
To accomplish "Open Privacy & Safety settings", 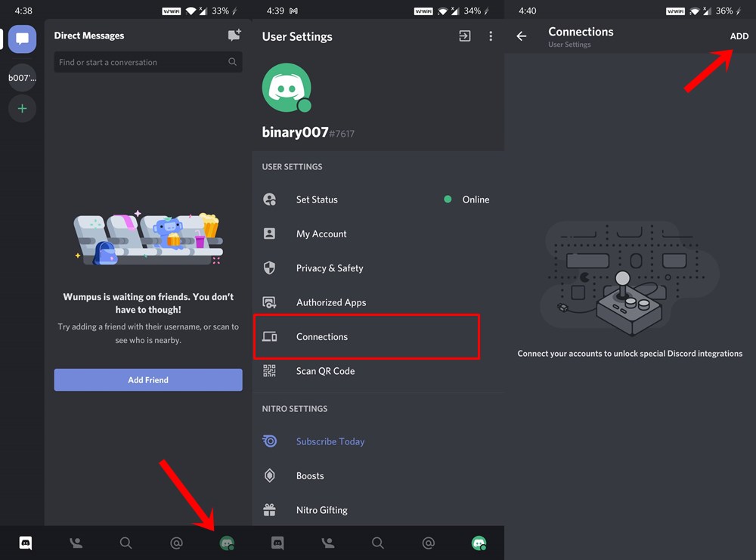I will point(378,268).
